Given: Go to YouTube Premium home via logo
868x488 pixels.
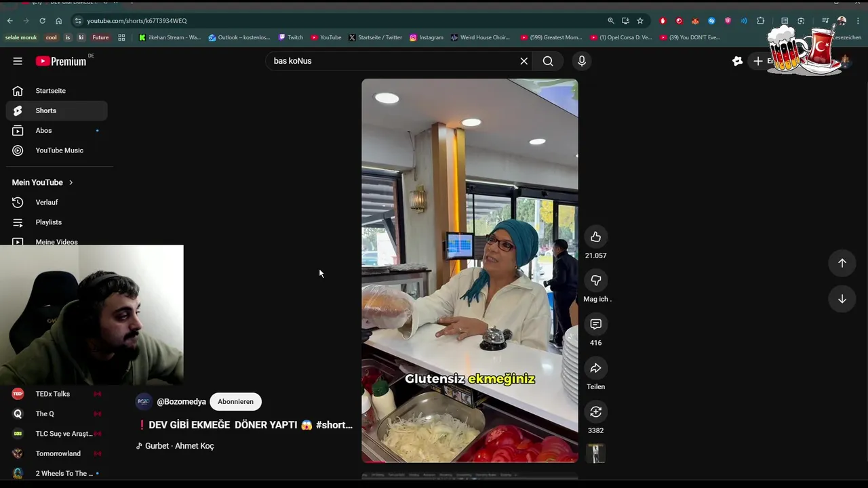Looking at the screenshot, I should [61, 61].
